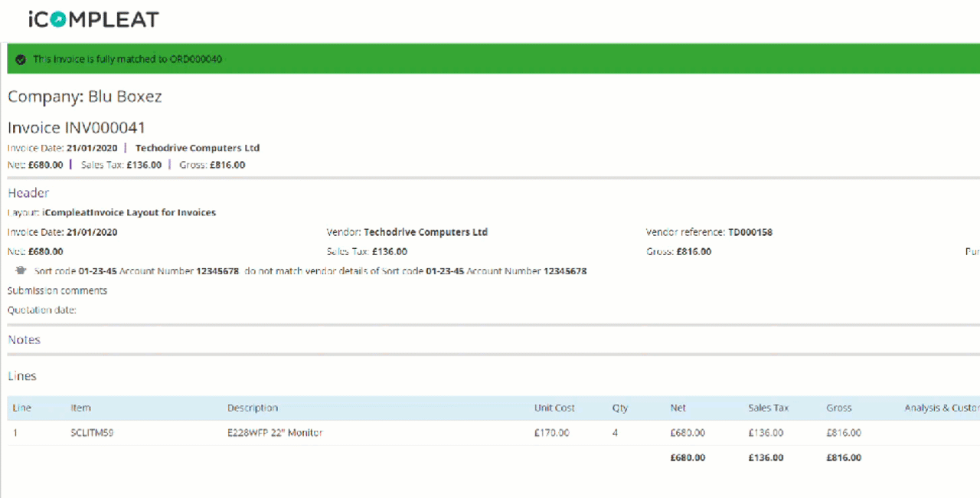The height and width of the screenshot is (498, 980).
Task: Click Sales Tax: £136.00 in the Header section
Action: 367,251
